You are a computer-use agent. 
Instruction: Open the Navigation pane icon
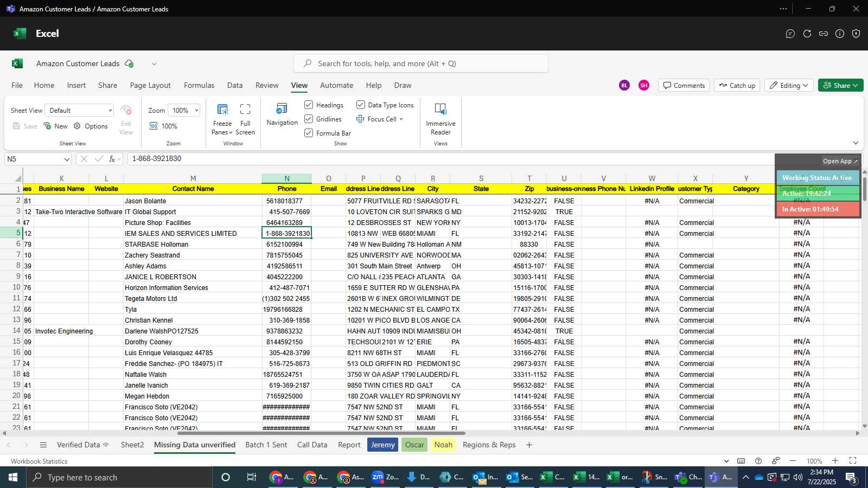tap(282, 109)
